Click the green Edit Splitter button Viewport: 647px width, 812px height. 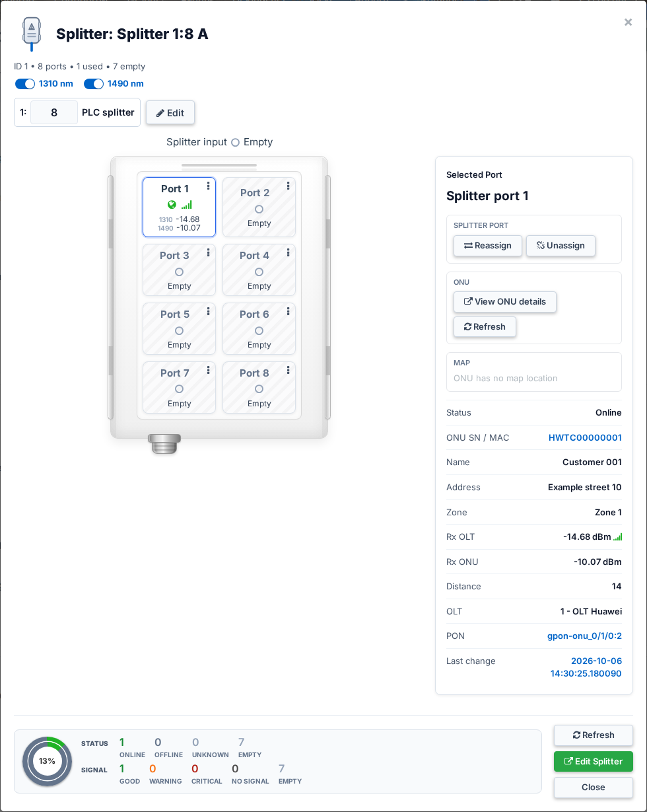click(x=594, y=761)
